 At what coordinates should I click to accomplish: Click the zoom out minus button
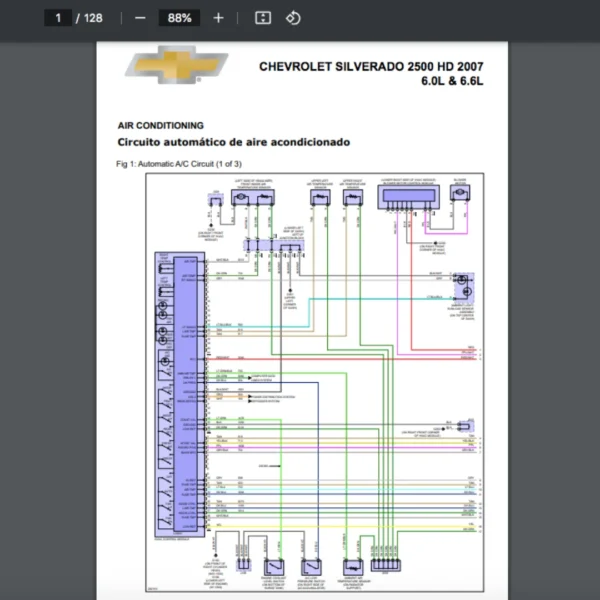pos(140,18)
